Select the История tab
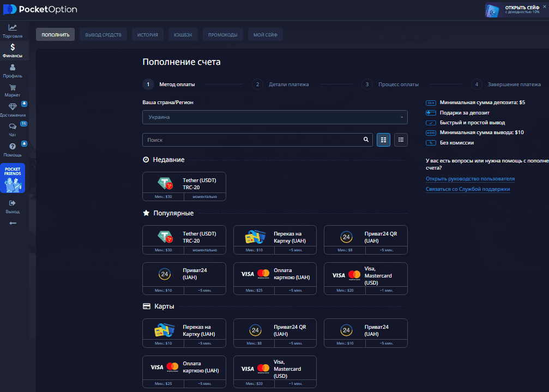Viewport: 549px width, 392px height. click(147, 35)
